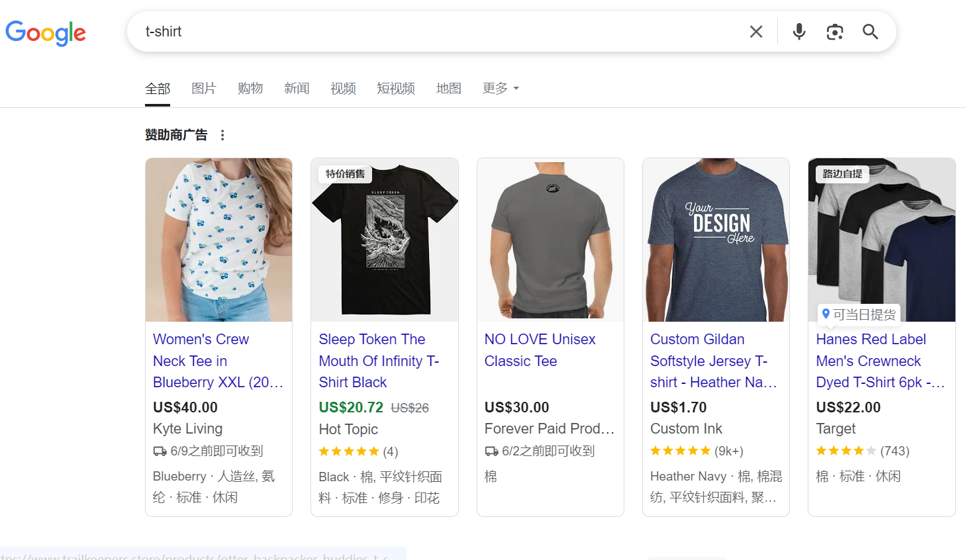Click the Blueberry · 人造丝 description
This screenshot has height=560, width=966.
point(215,487)
